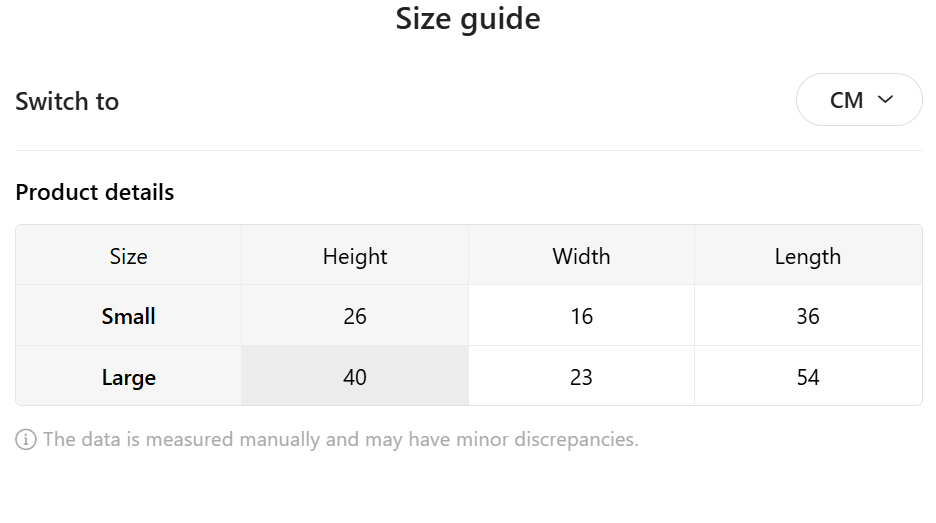The height and width of the screenshot is (523, 936).
Task: Click the Switch to label
Action: [67, 101]
